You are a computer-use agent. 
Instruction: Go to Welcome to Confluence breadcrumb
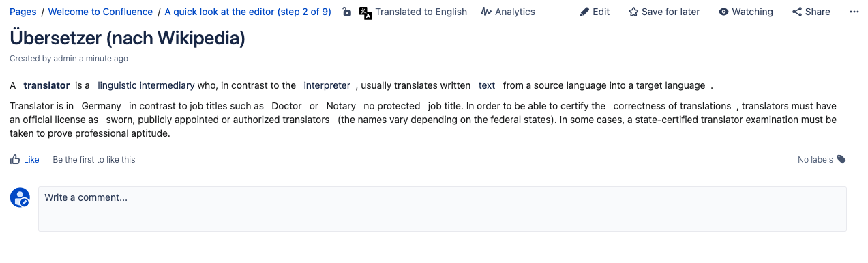(x=100, y=12)
